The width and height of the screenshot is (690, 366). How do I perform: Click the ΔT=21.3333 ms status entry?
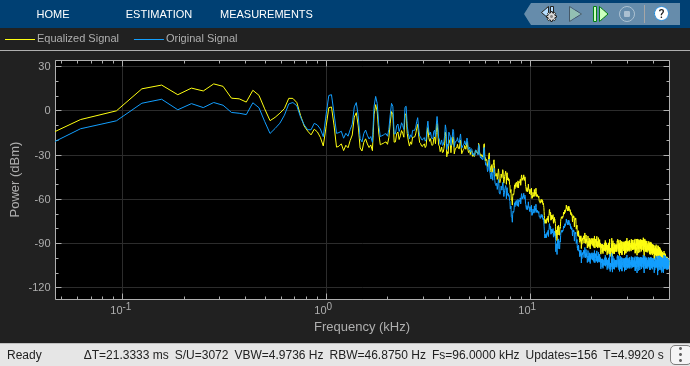[126, 355]
